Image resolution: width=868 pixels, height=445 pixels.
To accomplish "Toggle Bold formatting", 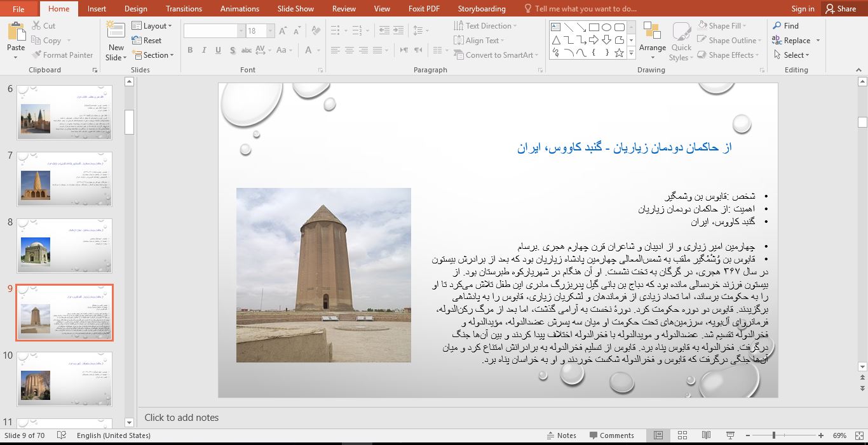I will point(190,50).
